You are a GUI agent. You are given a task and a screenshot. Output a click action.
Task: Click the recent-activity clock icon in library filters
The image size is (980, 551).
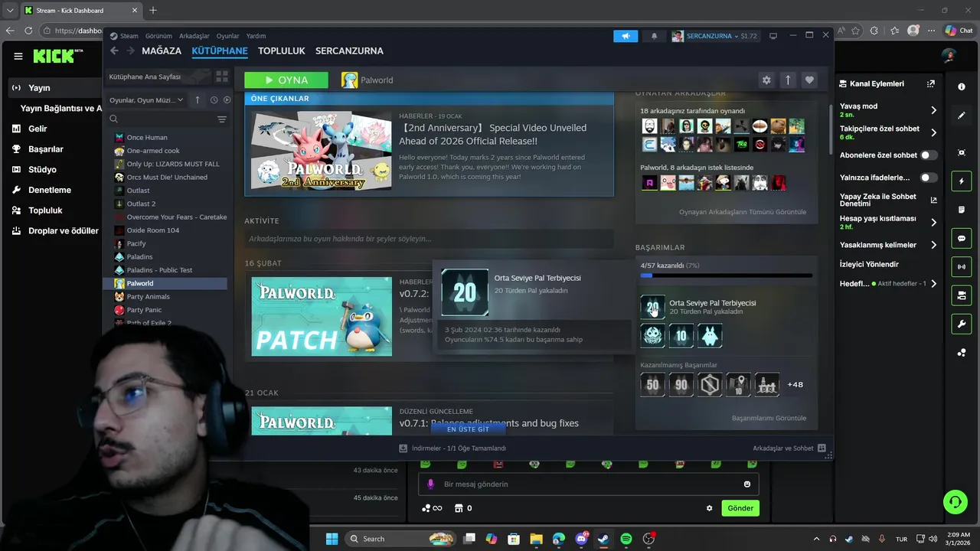coord(214,100)
